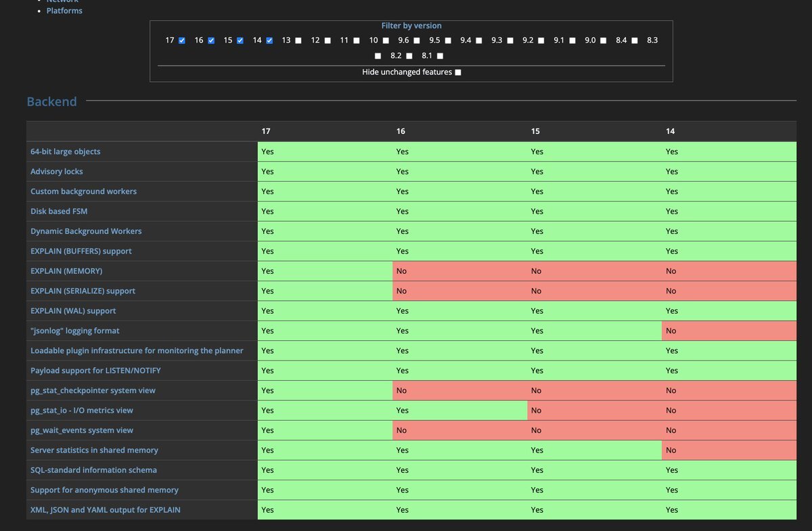Tick the 9.1 version checkbox

(x=572, y=41)
